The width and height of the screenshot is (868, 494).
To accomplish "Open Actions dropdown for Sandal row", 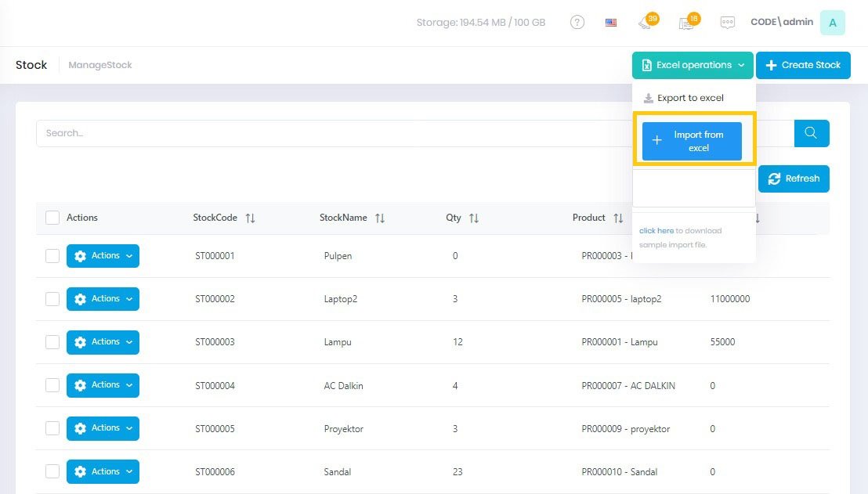I will click(103, 471).
